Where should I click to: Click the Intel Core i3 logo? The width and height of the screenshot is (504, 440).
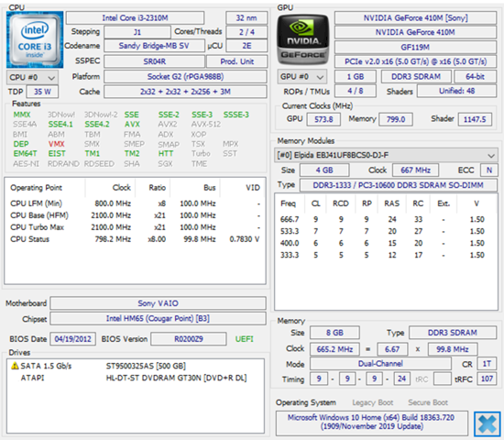click(x=35, y=39)
